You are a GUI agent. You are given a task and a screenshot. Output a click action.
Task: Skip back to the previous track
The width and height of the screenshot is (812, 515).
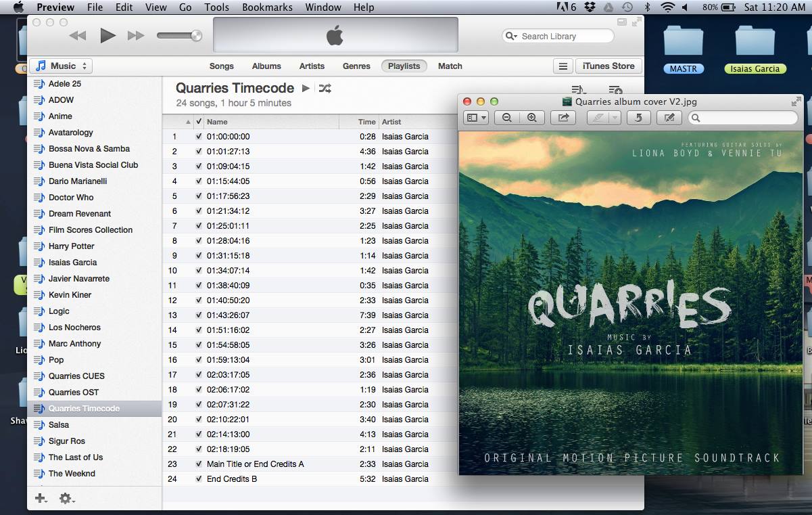[x=78, y=35]
